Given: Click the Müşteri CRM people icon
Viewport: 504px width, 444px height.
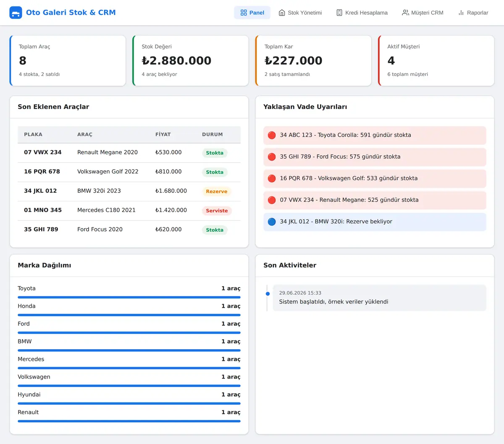Looking at the screenshot, I should [x=405, y=13].
